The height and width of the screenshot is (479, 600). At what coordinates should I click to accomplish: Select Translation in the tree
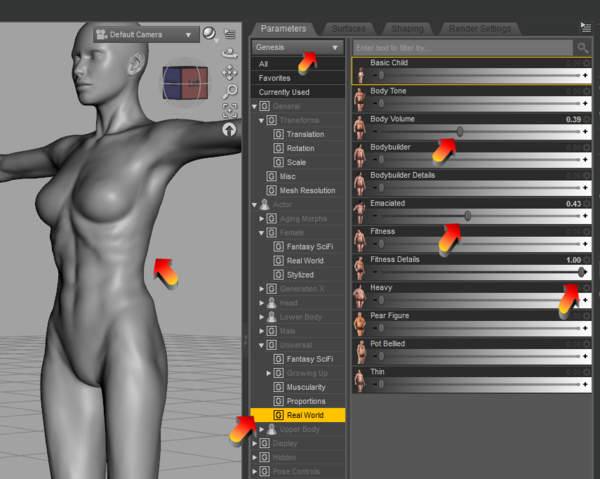point(305,134)
